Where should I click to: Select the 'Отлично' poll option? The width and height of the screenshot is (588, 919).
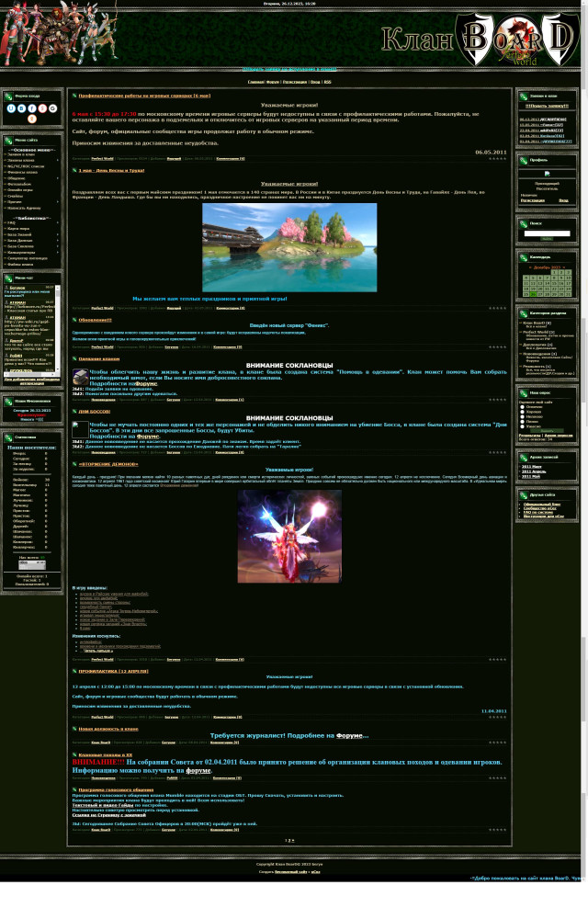[523, 407]
